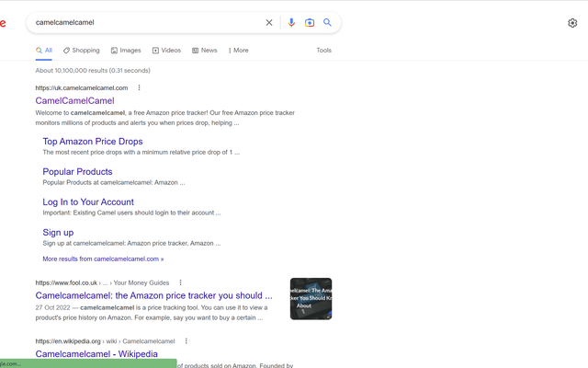Switch to the News tab
The width and height of the screenshot is (588, 368).
[x=205, y=51]
